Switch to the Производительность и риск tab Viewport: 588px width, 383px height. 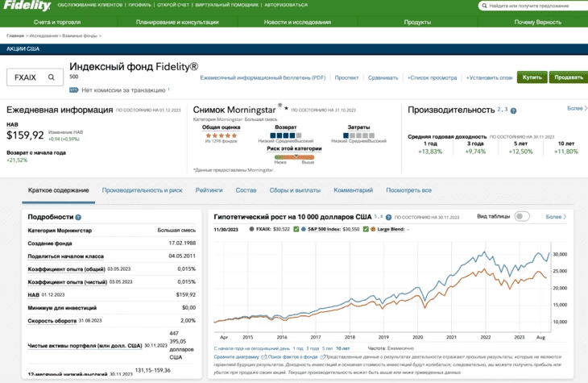tap(142, 190)
